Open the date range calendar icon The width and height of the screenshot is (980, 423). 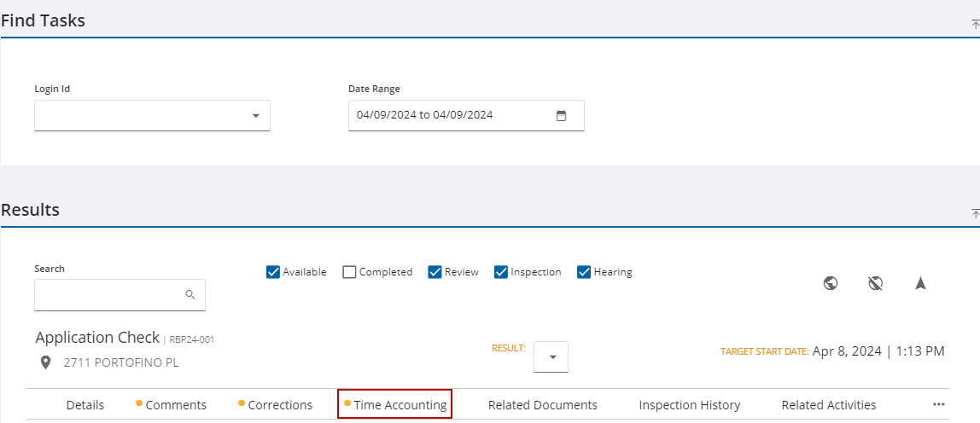[561, 116]
